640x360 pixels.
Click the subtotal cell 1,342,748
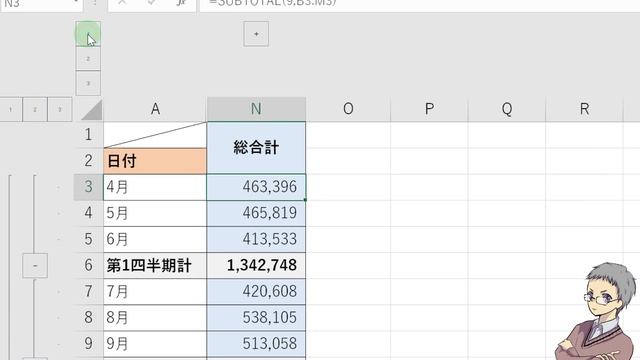point(256,265)
